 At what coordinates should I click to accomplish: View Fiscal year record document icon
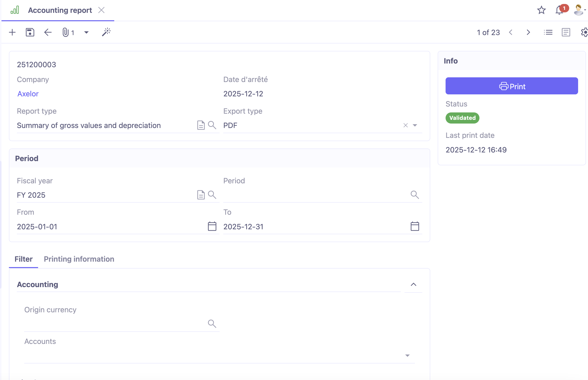pyautogui.click(x=201, y=195)
